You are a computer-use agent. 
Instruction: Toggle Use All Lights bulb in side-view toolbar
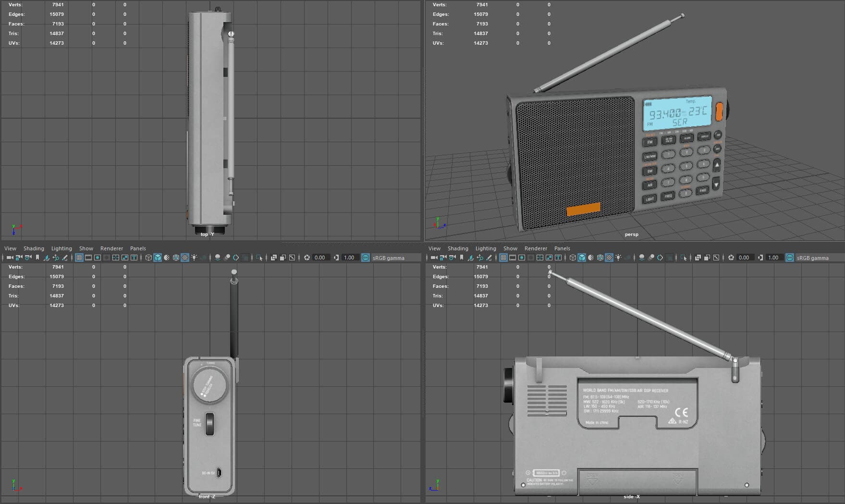618,258
